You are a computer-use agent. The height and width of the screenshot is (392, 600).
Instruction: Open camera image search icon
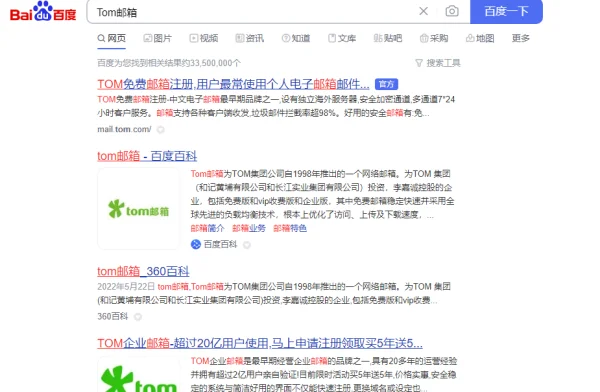coord(452,11)
